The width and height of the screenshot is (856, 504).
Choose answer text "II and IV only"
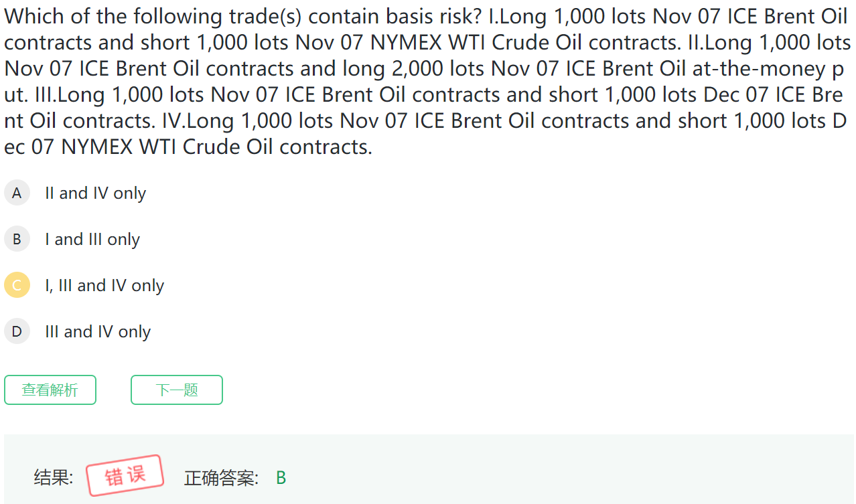[95, 193]
